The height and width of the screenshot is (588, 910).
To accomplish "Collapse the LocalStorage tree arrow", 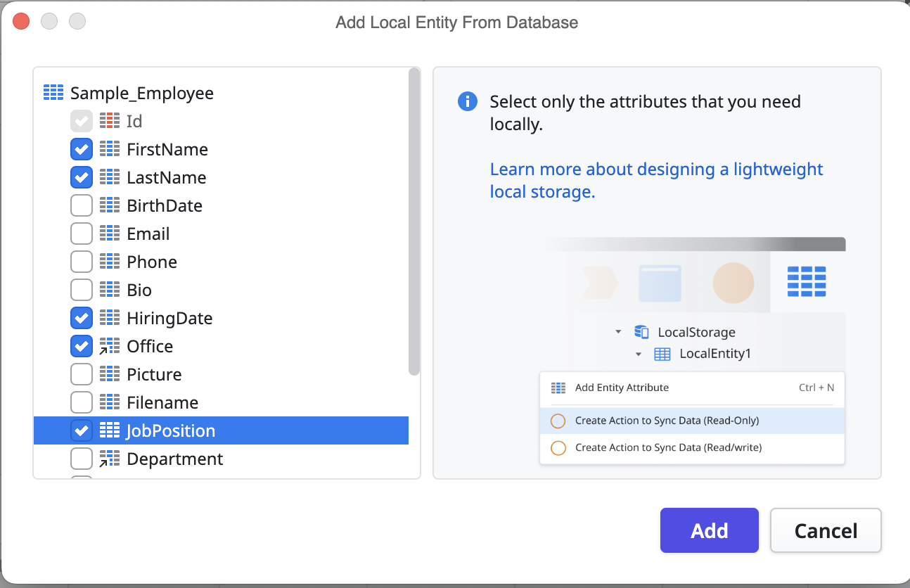I will (618, 332).
